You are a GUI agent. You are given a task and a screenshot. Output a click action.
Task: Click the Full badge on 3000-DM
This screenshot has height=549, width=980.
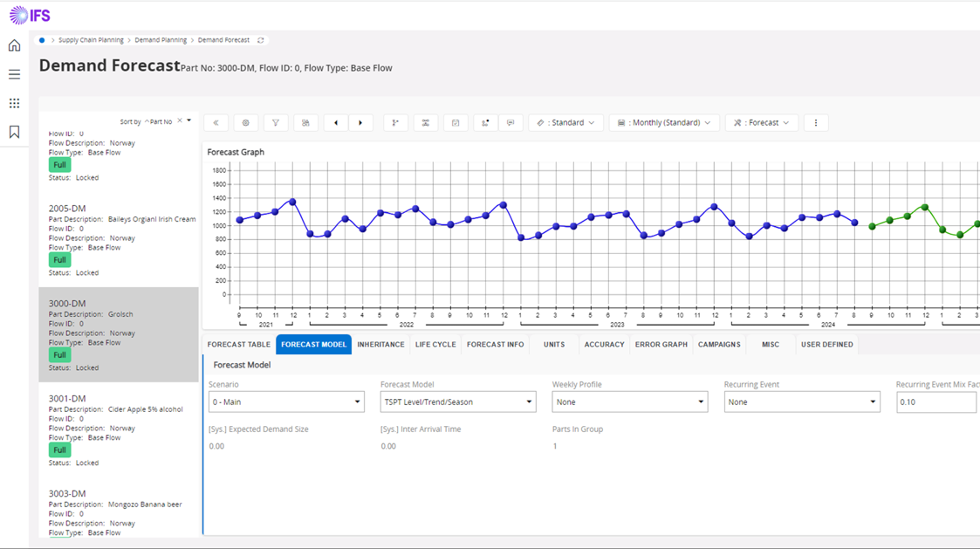tap(59, 355)
